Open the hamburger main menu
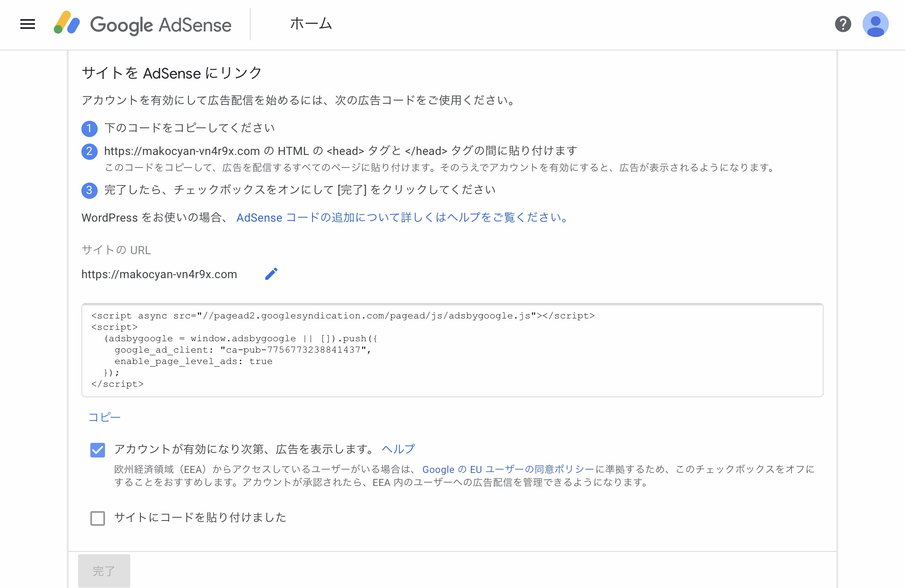Screen dimensions: 905x588 click(28, 24)
